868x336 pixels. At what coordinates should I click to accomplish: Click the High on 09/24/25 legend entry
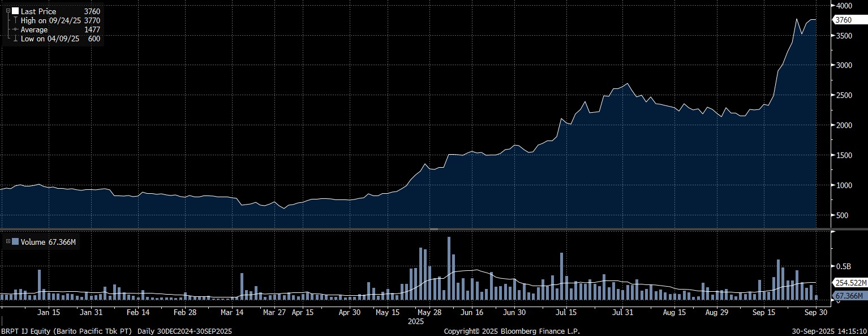(x=51, y=20)
